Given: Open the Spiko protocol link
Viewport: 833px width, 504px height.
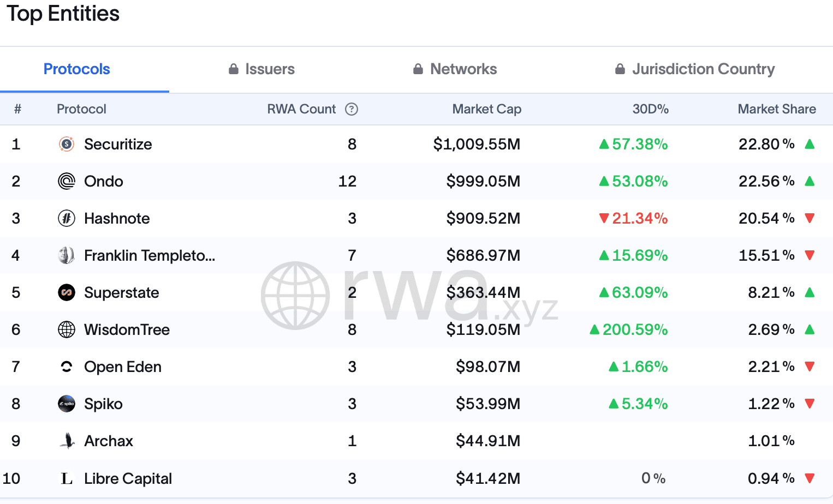Looking at the screenshot, I should point(103,404).
